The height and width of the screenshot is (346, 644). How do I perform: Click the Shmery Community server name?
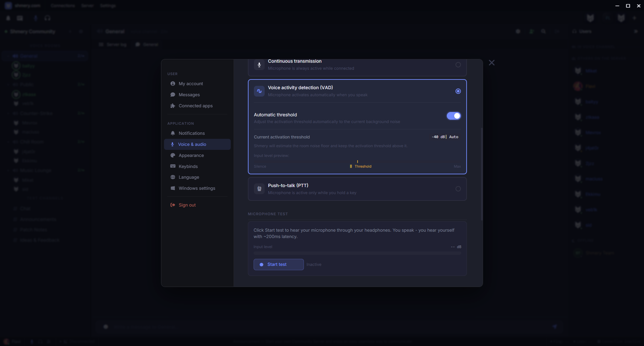(x=33, y=32)
